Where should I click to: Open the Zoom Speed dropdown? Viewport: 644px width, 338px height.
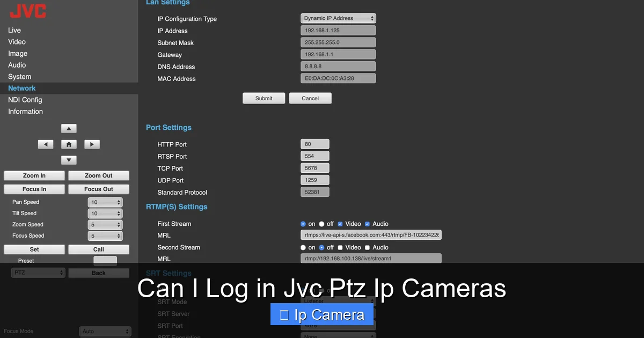(105, 225)
